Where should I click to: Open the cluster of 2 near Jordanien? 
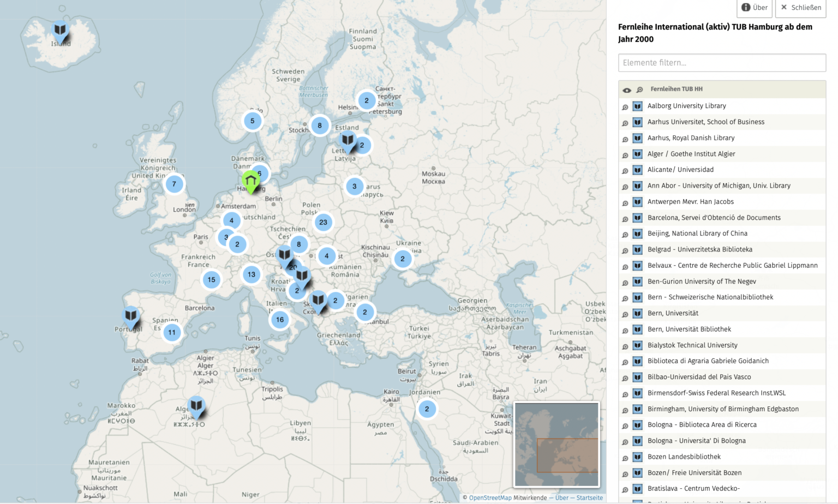427,409
